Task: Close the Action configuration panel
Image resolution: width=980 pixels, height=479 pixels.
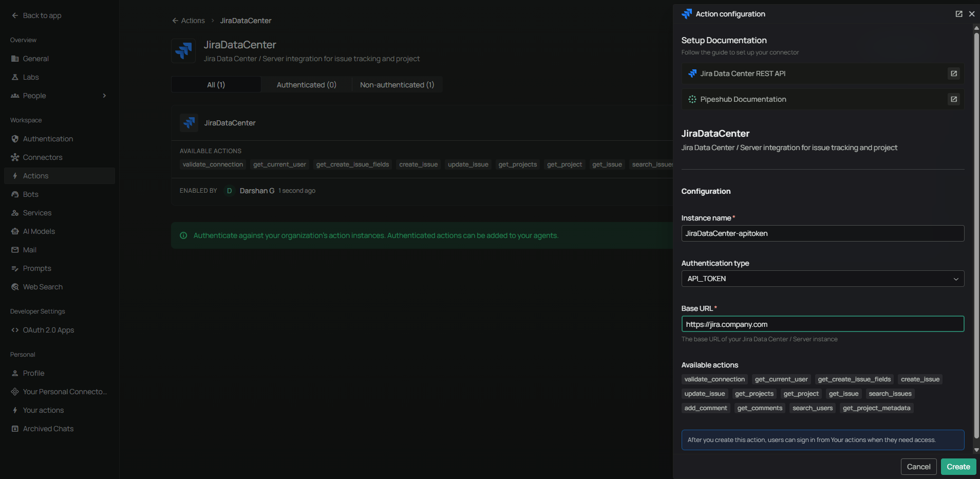Action: [972, 14]
